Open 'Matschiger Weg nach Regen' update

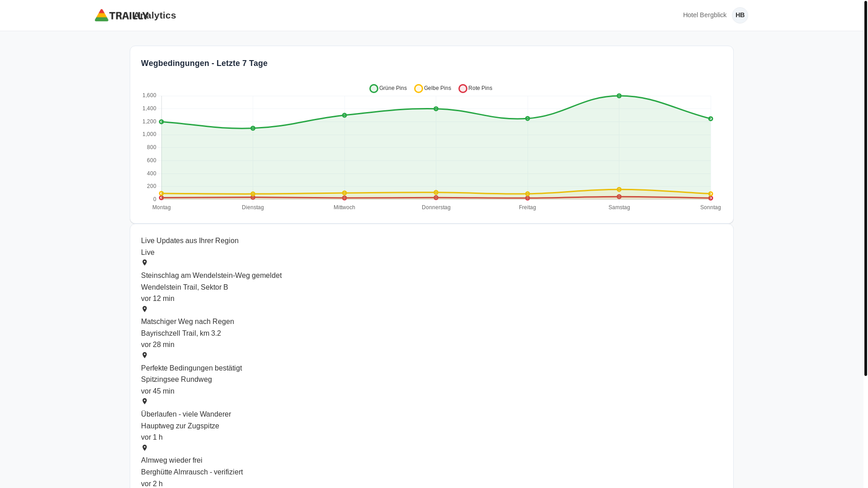(x=188, y=321)
